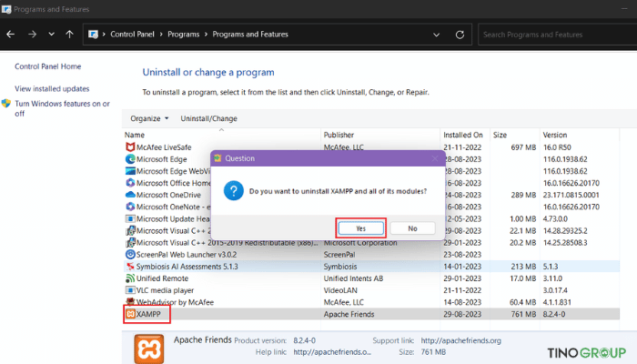Viewport: 637px width, 364px height.
Task: Click Search Programs and Features field
Action: point(557,35)
